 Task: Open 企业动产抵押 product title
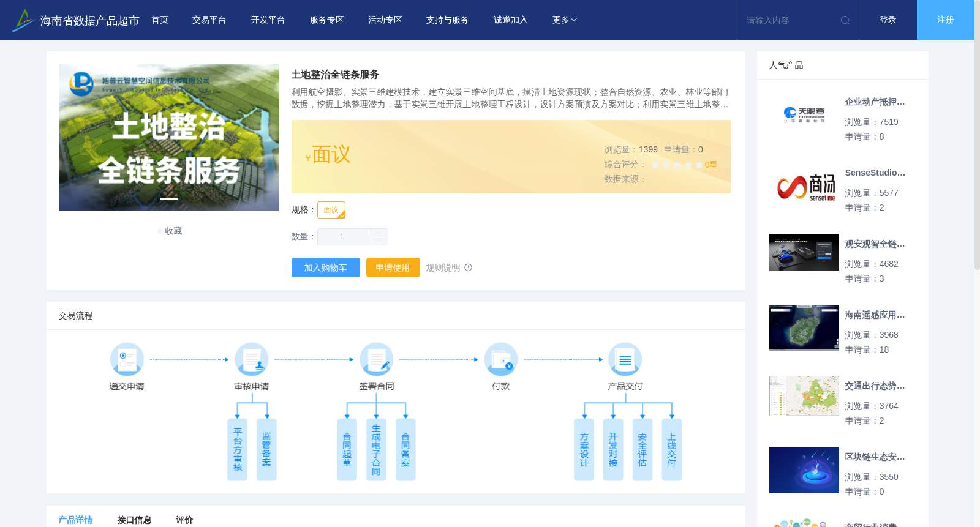click(875, 102)
